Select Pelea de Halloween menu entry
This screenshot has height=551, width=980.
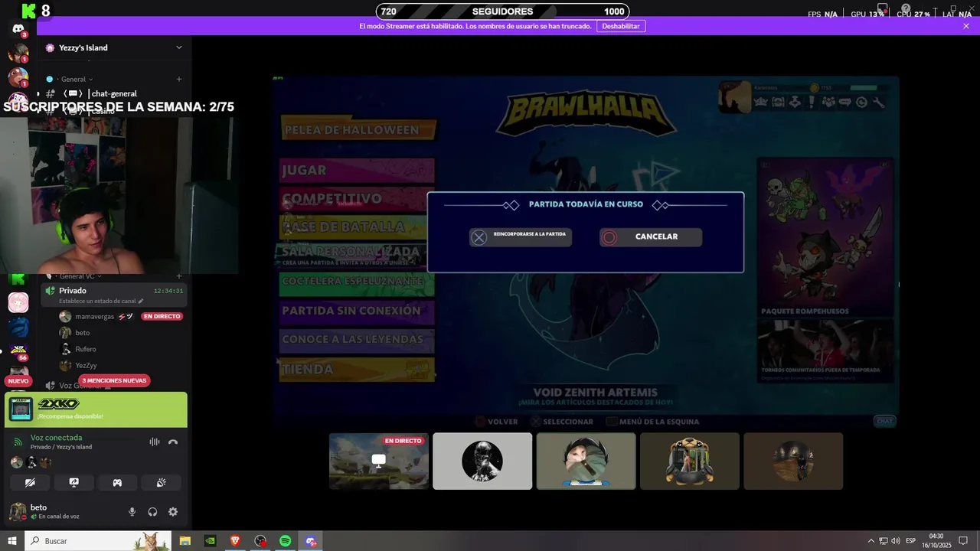(359, 130)
